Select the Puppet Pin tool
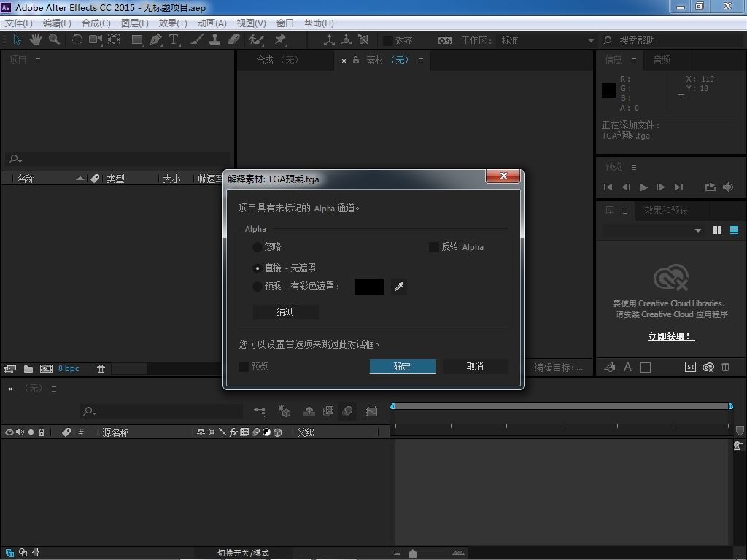This screenshot has height=560, width=747. pyautogui.click(x=280, y=39)
